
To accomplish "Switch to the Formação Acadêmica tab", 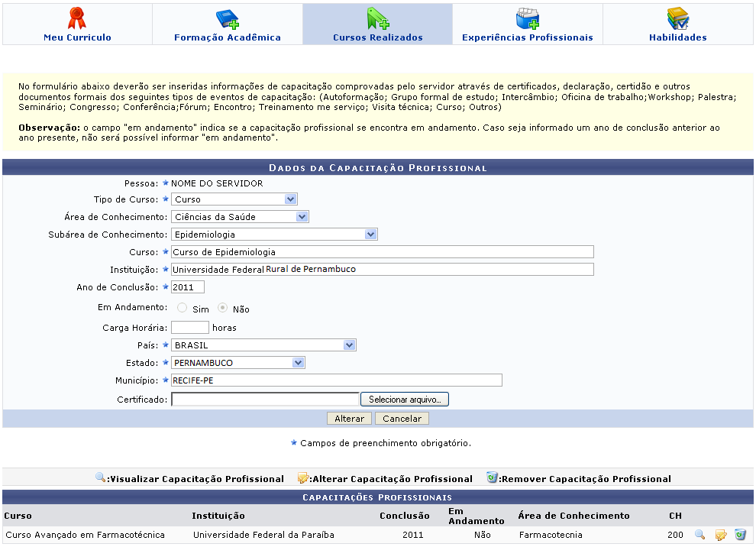I will pos(228,37).
